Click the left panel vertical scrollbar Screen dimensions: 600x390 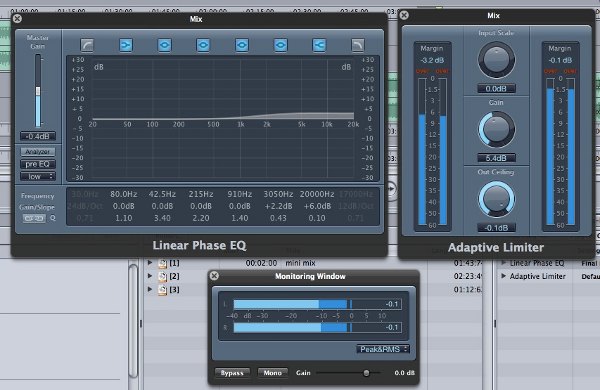click(133, 320)
